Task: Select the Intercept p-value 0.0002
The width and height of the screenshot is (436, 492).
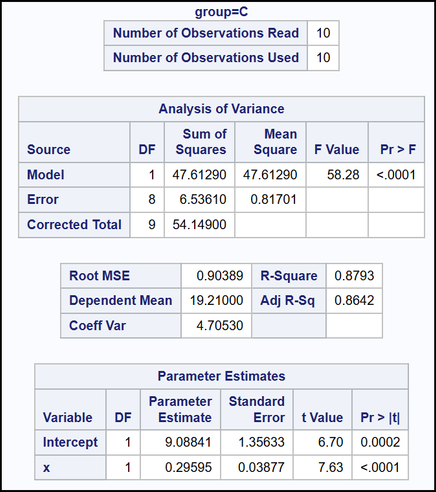Action: coord(380,442)
